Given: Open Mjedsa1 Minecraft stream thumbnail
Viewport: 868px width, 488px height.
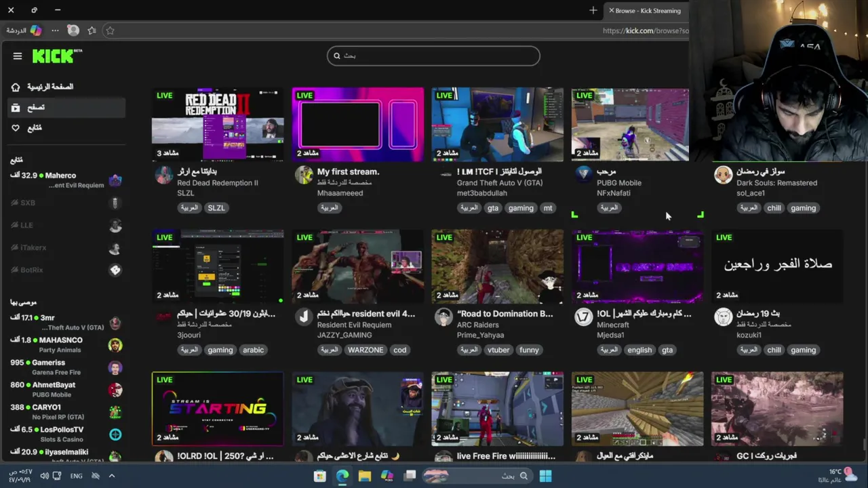Looking at the screenshot, I should 637,267.
